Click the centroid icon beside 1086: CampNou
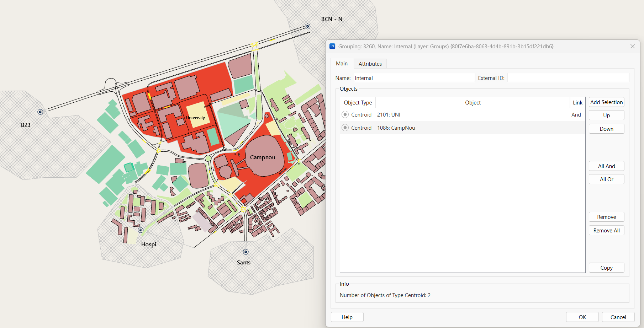Viewport: 644px width, 328px height. click(x=345, y=128)
